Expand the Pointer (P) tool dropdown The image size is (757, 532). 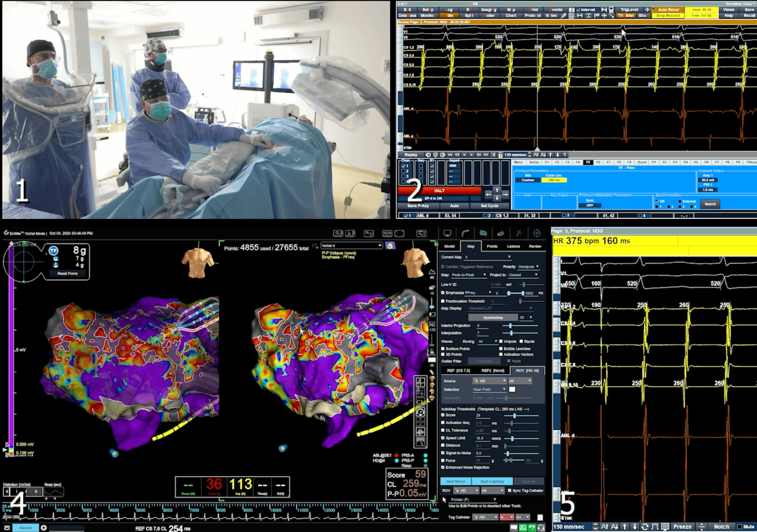(474, 500)
